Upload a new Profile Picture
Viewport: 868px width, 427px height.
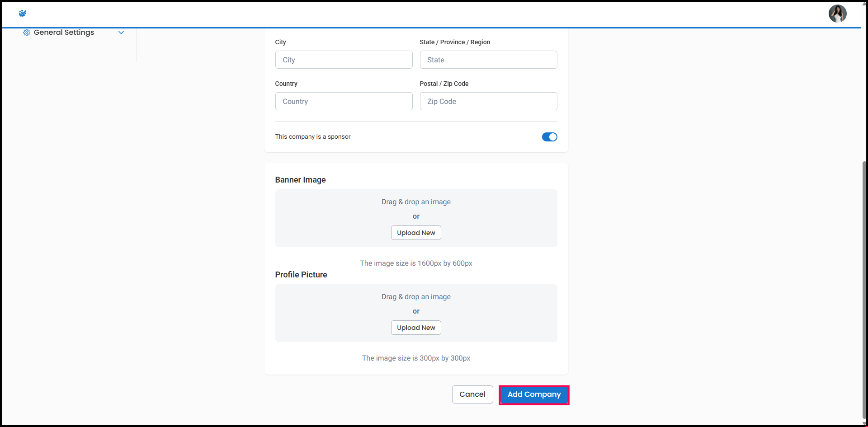tap(416, 328)
